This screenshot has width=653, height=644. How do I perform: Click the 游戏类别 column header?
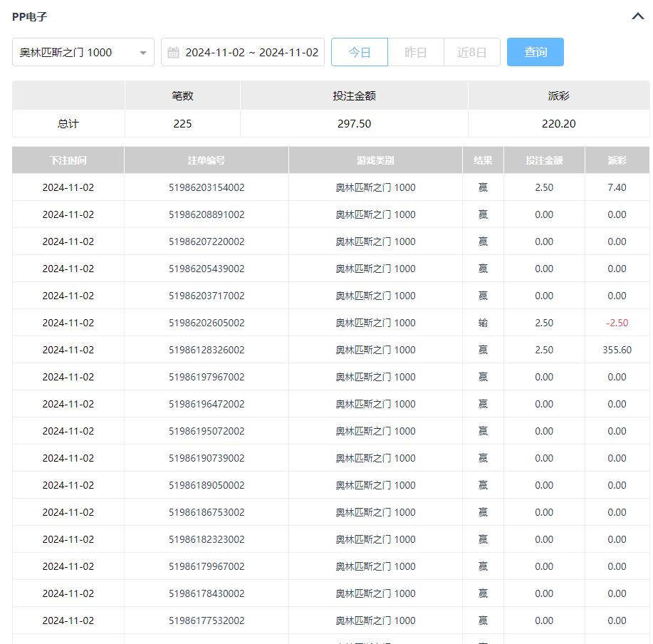(x=375, y=160)
